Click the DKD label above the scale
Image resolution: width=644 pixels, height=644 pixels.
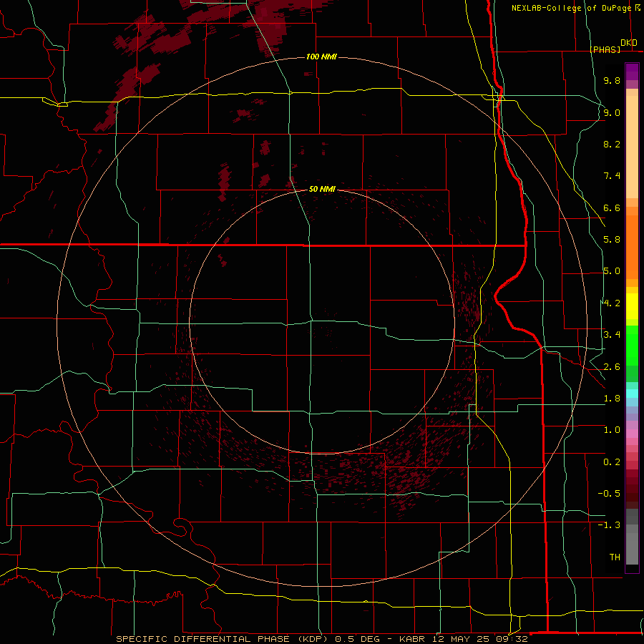tap(629, 43)
